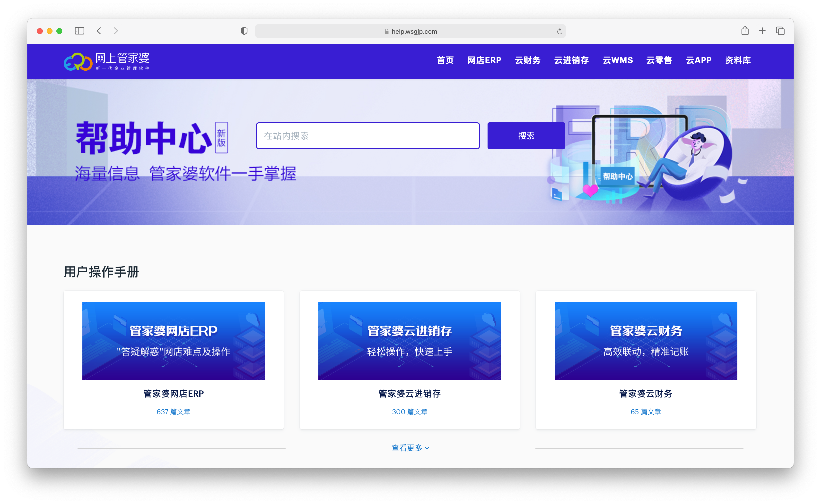Screen dimensions: 821x504
Task: Toggle the Safari sidebar icon
Action: (79, 31)
